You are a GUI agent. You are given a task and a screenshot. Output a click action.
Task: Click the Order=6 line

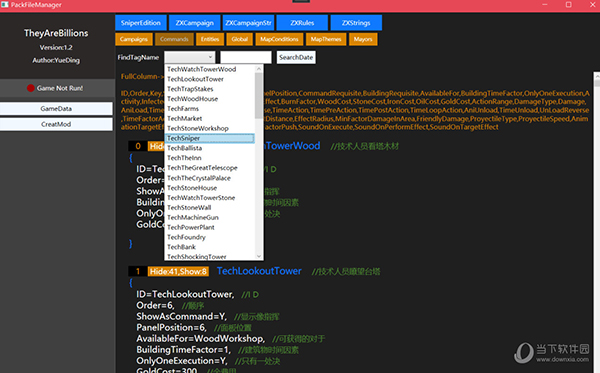(155, 305)
